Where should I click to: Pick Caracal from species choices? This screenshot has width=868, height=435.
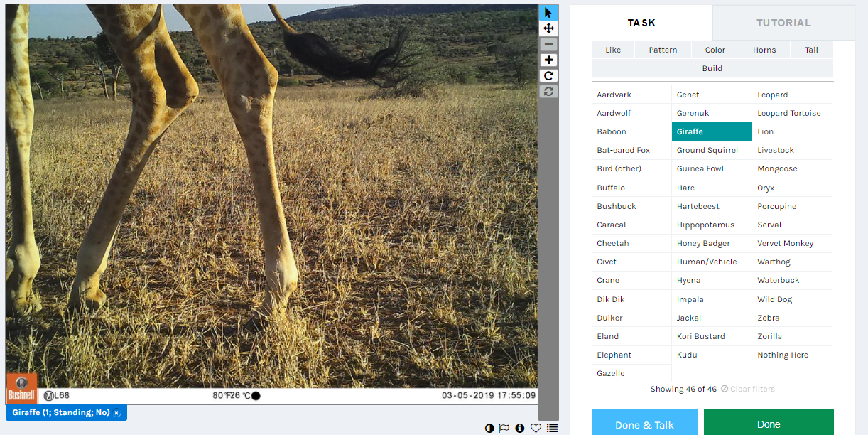coord(631,225)
